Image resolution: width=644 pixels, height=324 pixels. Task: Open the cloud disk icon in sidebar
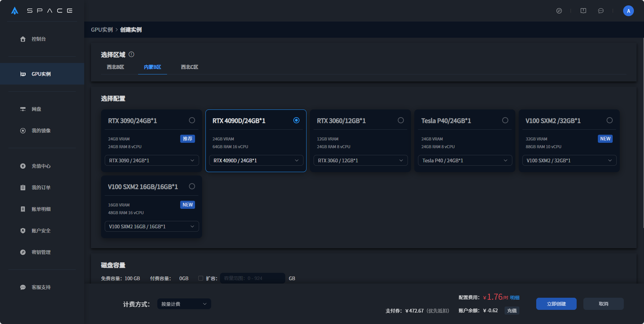[23, 109]
